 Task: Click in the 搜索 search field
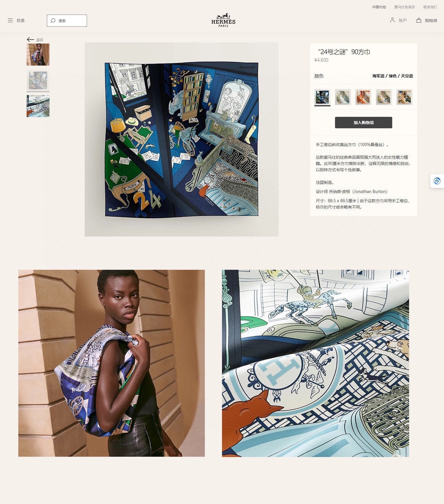(x=67, y=21)
